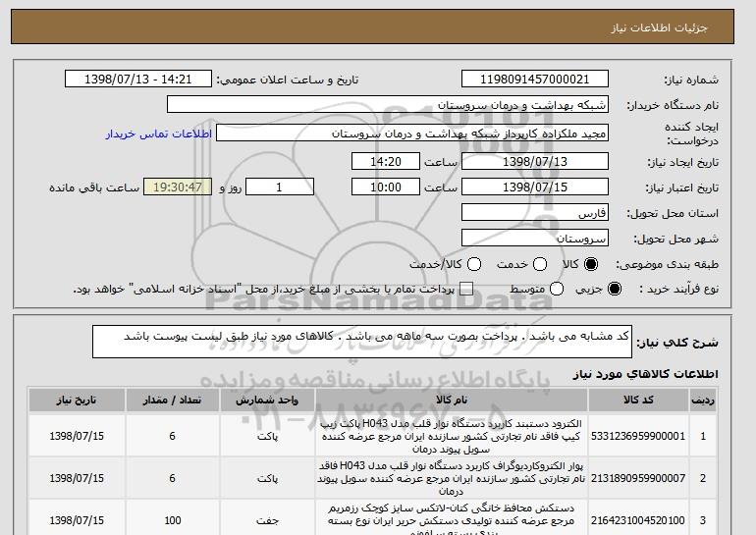
Task: Click the ساعت باقی مانده label
Action: [x=94, y=187]
